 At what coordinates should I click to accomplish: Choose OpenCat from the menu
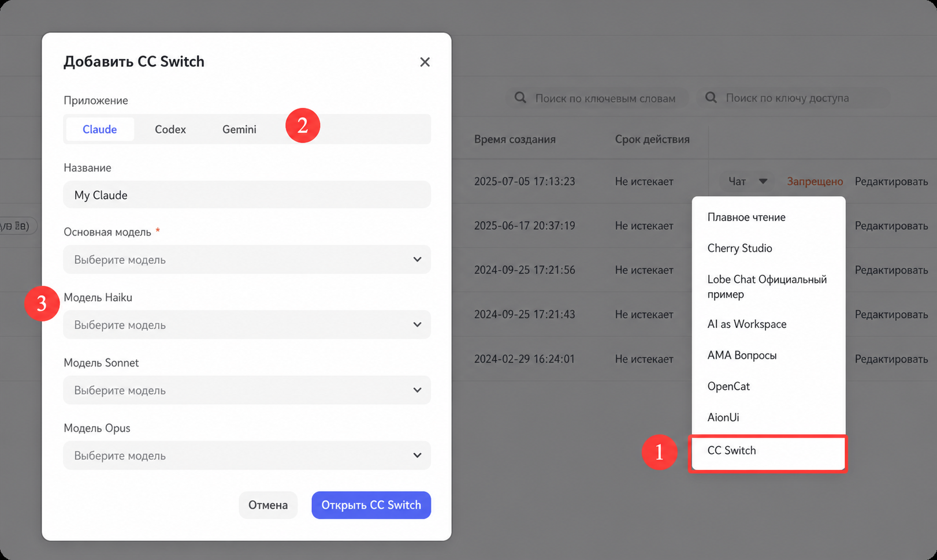[x=769, y=386]
